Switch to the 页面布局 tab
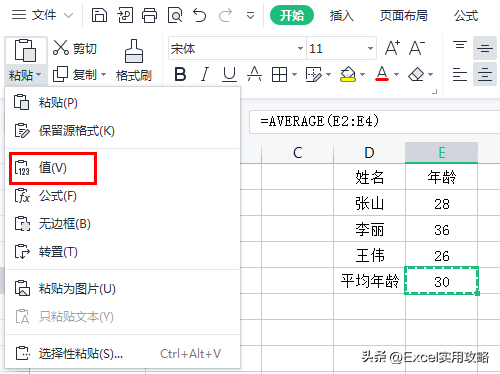Image resolution: width=500 pixels, height=374 pixels. pos(403,16)
